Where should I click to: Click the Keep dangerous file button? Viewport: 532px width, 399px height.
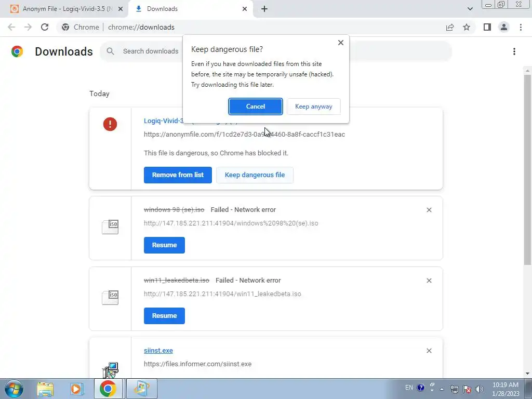(255, 175)
